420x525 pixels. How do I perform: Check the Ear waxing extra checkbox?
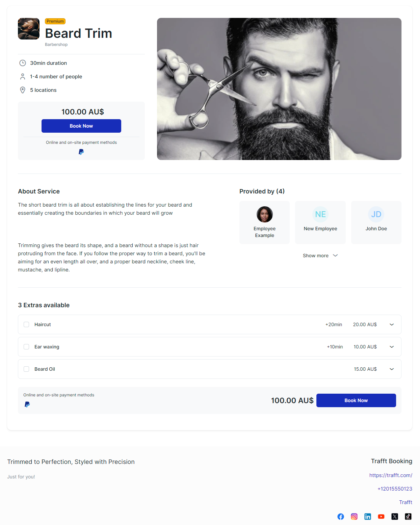point(26,347)
